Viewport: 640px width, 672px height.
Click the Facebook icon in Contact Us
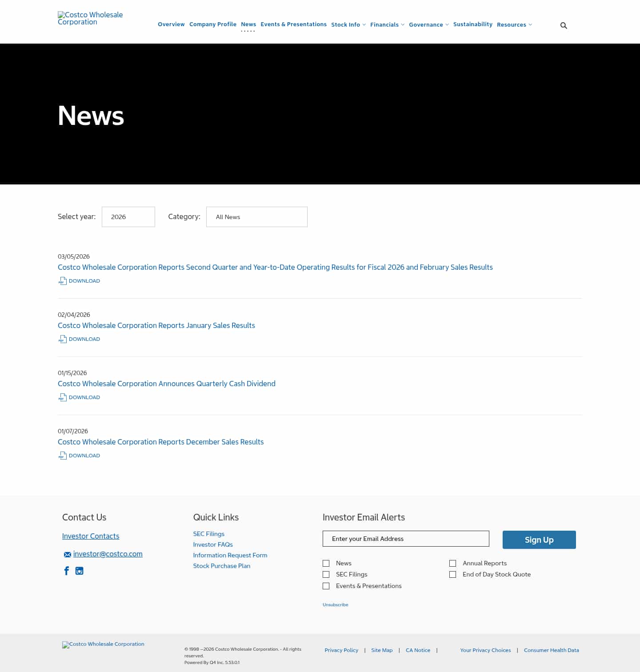click(66, 571)
